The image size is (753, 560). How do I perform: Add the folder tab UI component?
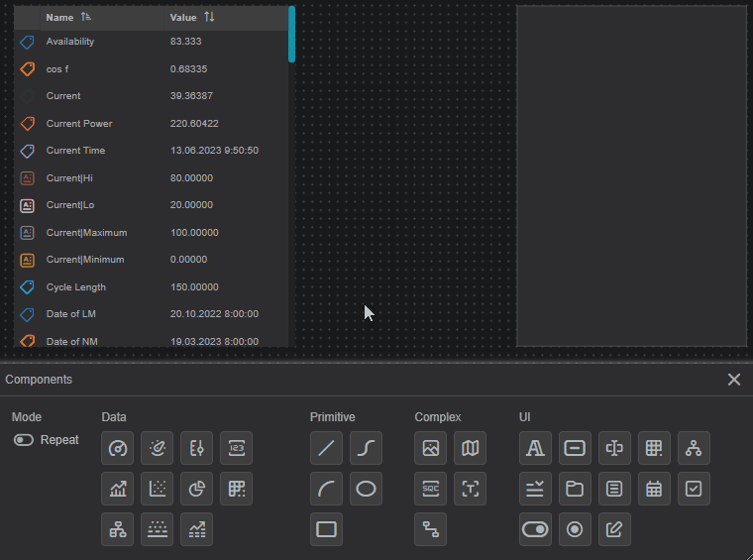click(x=575, y=489)
